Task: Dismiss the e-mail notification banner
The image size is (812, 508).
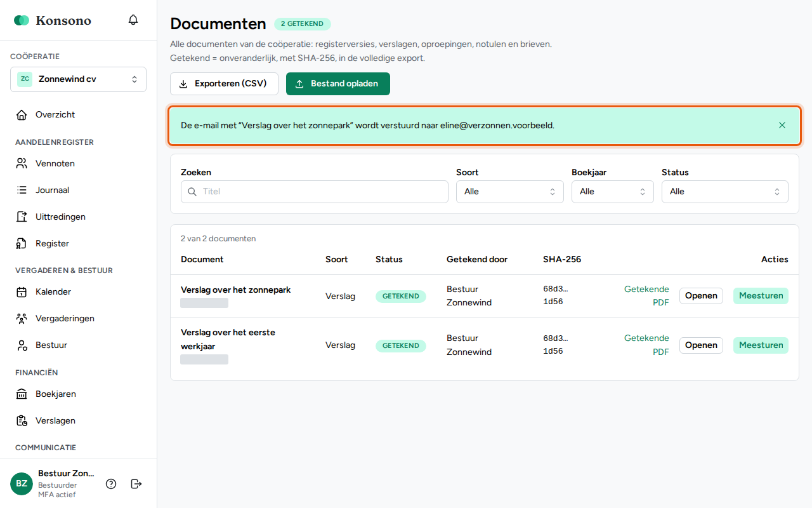Action: pos(782,125)
